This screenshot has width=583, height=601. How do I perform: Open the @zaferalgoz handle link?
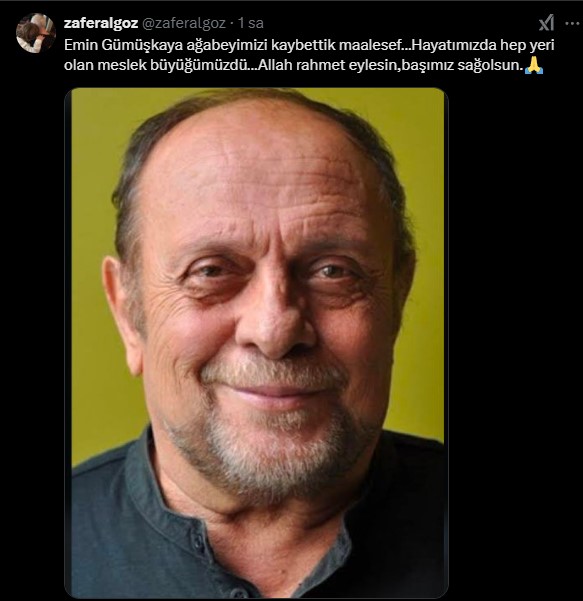[184, 23]
